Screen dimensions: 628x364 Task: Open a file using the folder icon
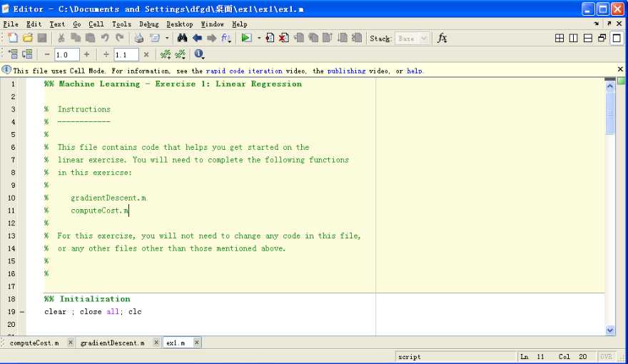coord(28,38)
